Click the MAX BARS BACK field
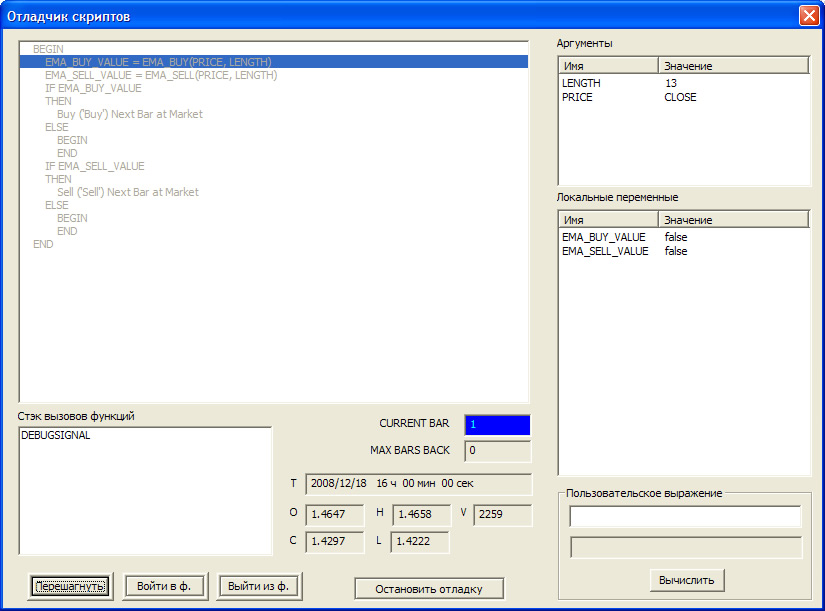 (497, 451)
